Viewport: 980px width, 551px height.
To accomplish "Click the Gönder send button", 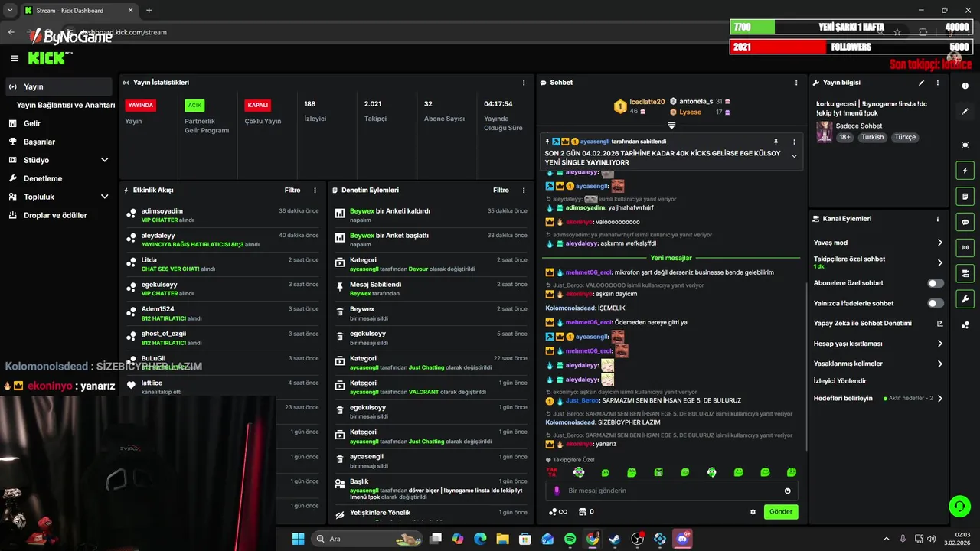I will 781,512.
